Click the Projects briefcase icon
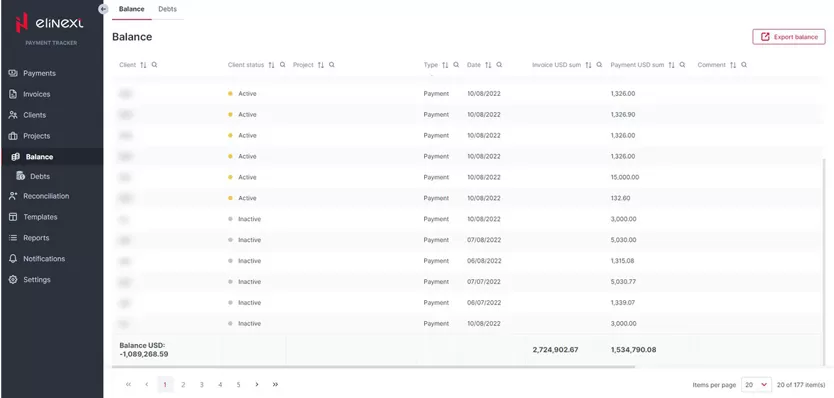Viewport: 834px width, 398px height. click(x=13, y=136)
